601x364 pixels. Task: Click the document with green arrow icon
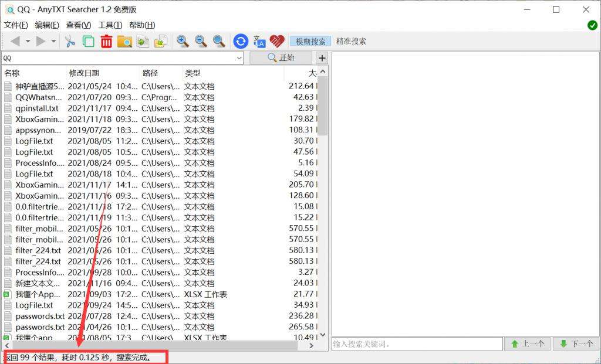(143, 41)
